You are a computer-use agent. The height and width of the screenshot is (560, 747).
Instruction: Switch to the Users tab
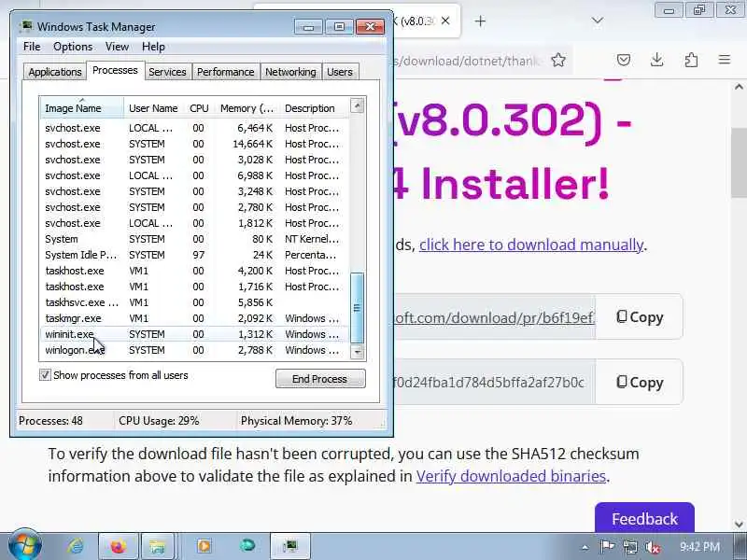(340, 72)
